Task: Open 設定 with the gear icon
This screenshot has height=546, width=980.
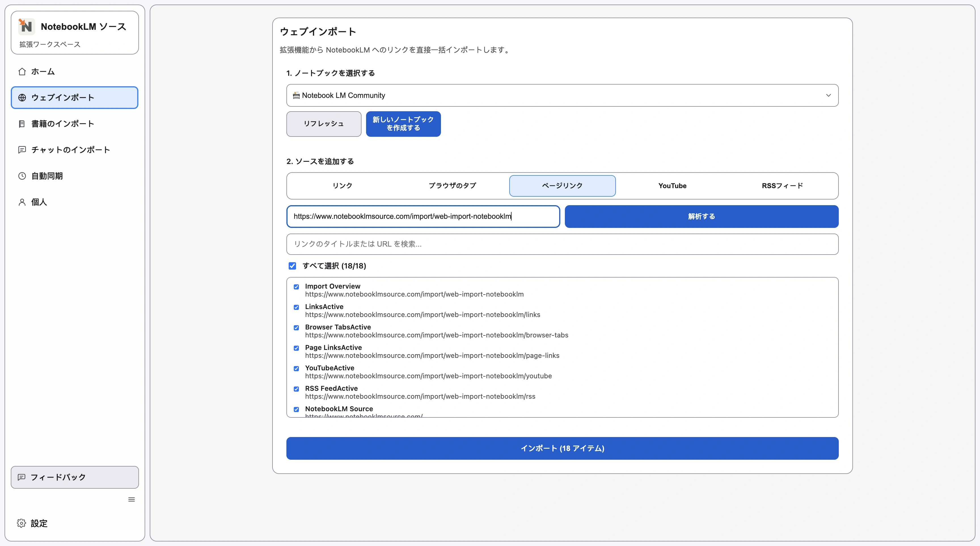Action: click(21, 523)
